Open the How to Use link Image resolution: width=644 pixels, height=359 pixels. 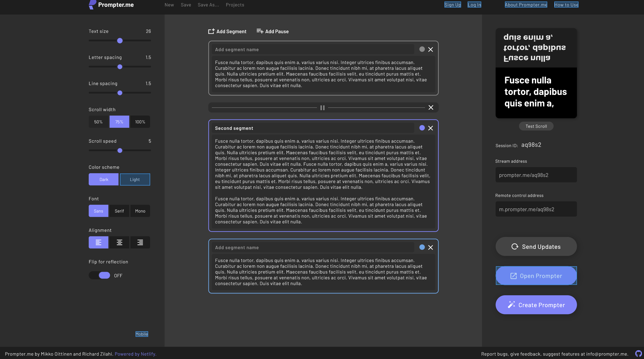[x=566, y=5]
